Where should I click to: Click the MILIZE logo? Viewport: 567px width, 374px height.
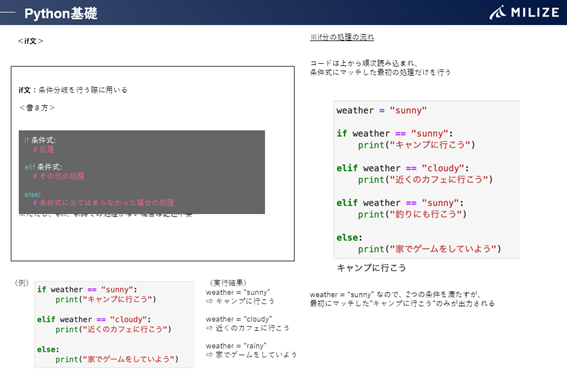point(524,13)
